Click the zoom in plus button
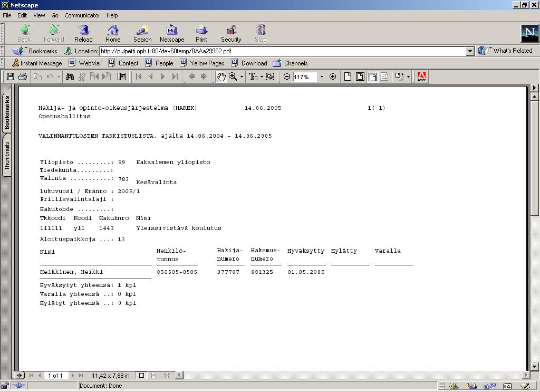Screen dimensions: 540x392 click(333, 77)
